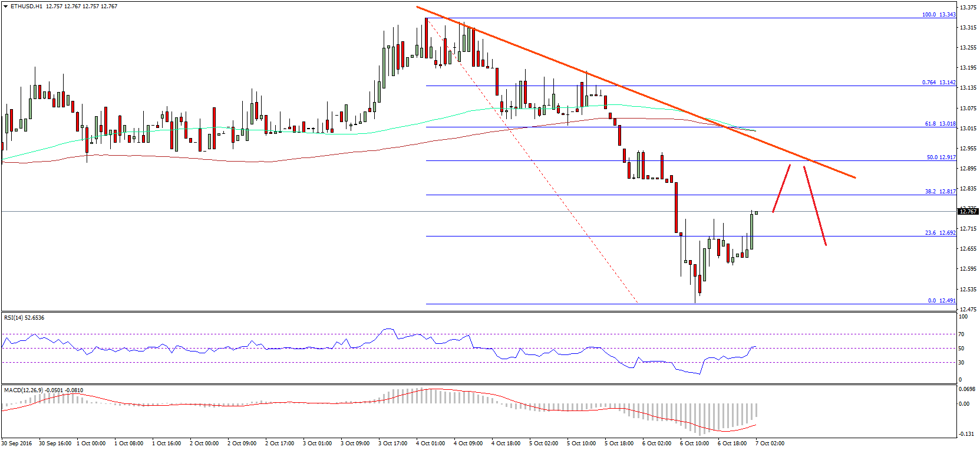Select the Fibonacci label 23.6 12.692
This screenshot has height=450, width=980.
tap(940, 233)
